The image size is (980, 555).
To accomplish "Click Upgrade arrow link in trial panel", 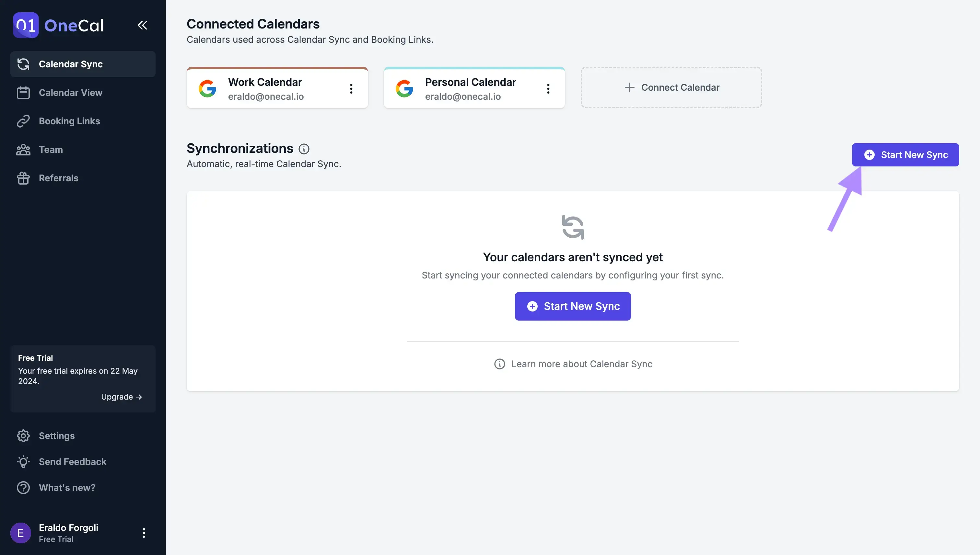I will point(122,396).
